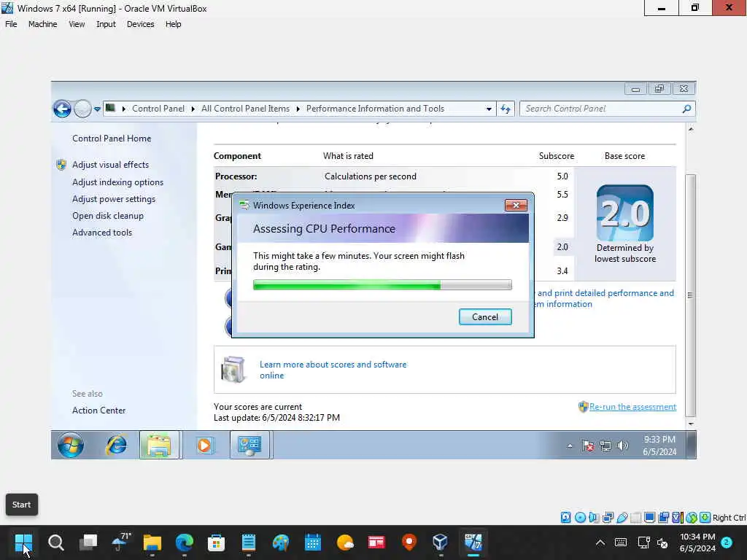747x560 pixels.
Task: Expand the arrow after All Control Panel Items
Action: pos(298,109)
